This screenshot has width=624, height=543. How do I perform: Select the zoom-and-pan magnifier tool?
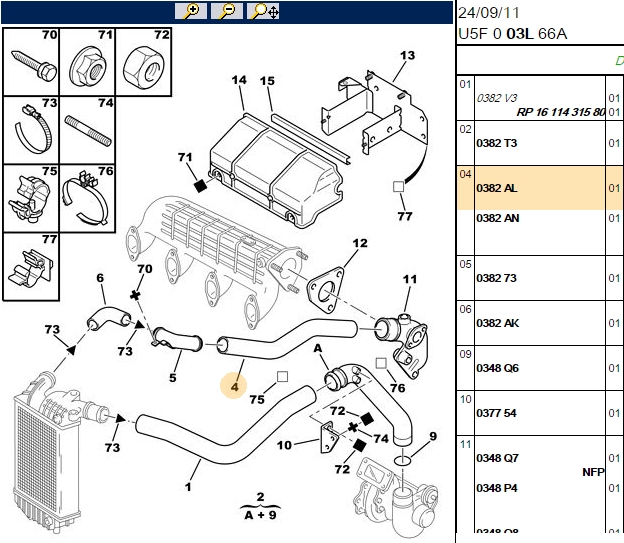tap(263, 11)
